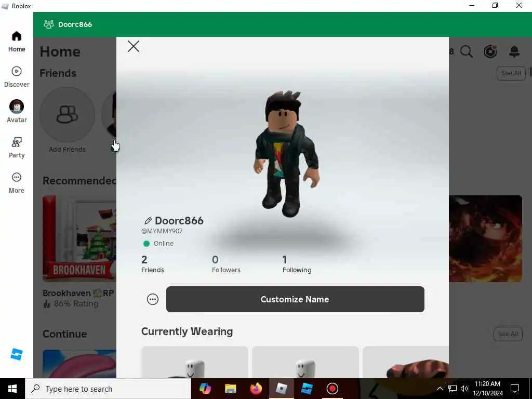This screenshot has height=399, width=532.
Task: Open the volume tray icon
Action: 464,389
